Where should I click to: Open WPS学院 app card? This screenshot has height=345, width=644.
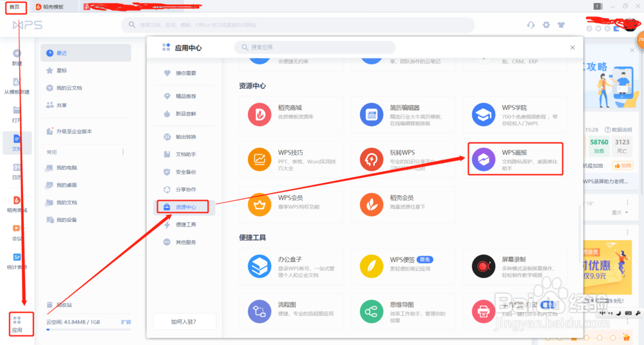pos(515,114)
